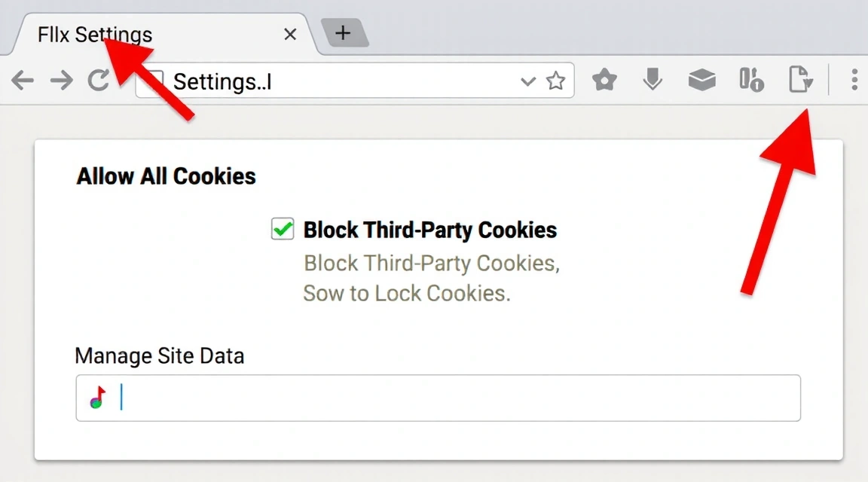Reload the current Settings page
Image resolution: width=868 pixels, height=482 pixels.
pyautogui.click(x=99, y=80)
